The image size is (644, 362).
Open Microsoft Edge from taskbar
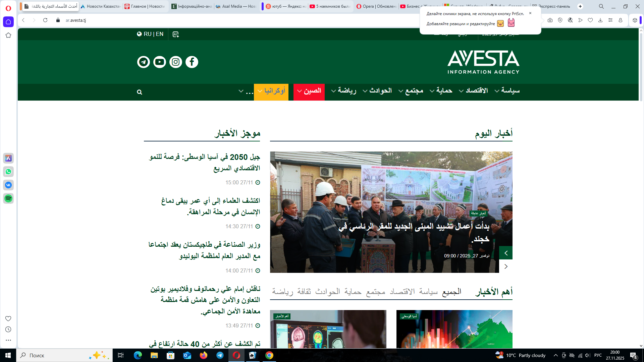click(x=138, y=355)
